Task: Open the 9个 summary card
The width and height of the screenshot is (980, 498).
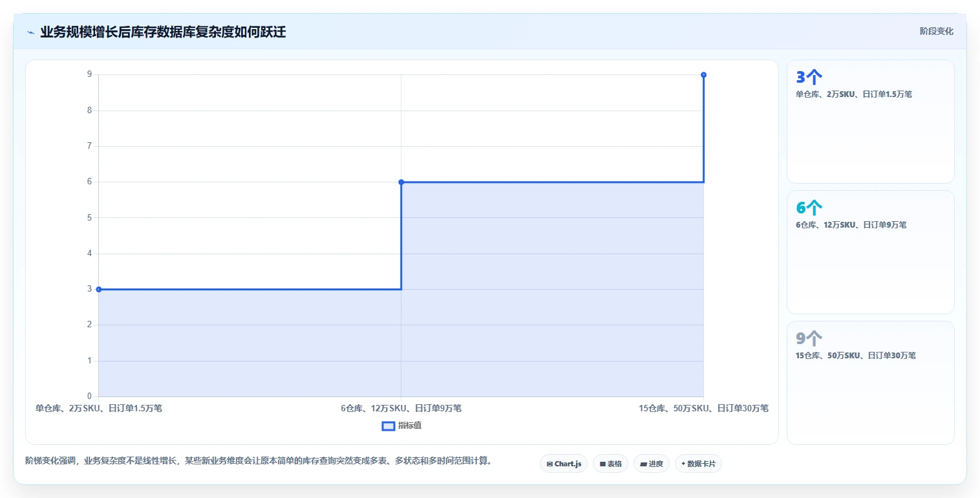Action: coord(870,383)
